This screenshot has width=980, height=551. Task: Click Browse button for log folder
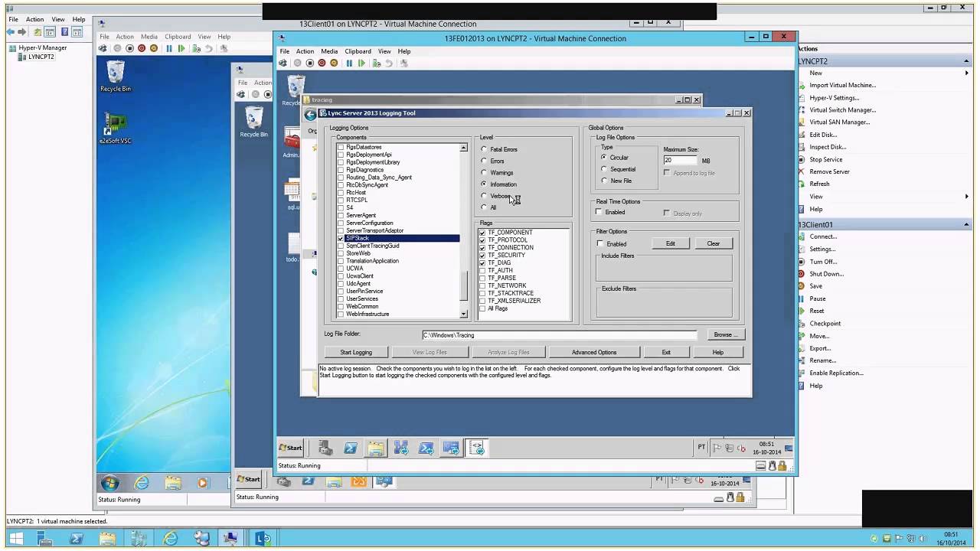pos(726,334)
